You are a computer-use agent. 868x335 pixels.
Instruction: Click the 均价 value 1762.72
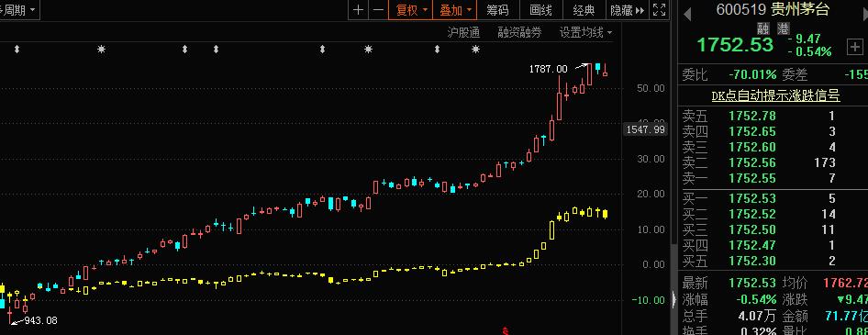(x=845, y=283)
